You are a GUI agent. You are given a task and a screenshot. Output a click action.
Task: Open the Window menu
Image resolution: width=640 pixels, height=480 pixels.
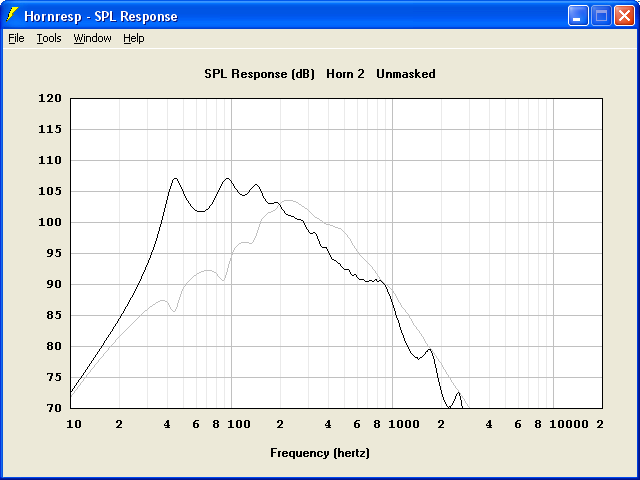coord(92,38)
